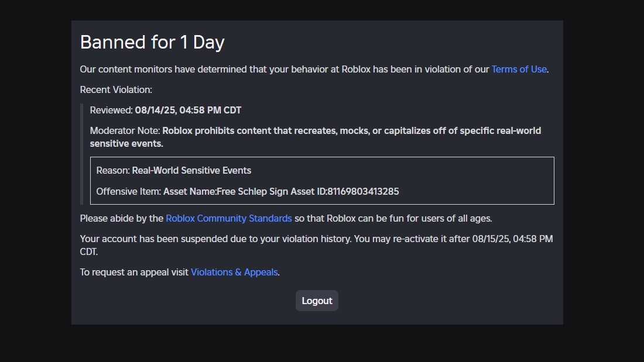Click the asset ID '81169803413285'
The height and width of the screenshot is (362, 644).
363,192
